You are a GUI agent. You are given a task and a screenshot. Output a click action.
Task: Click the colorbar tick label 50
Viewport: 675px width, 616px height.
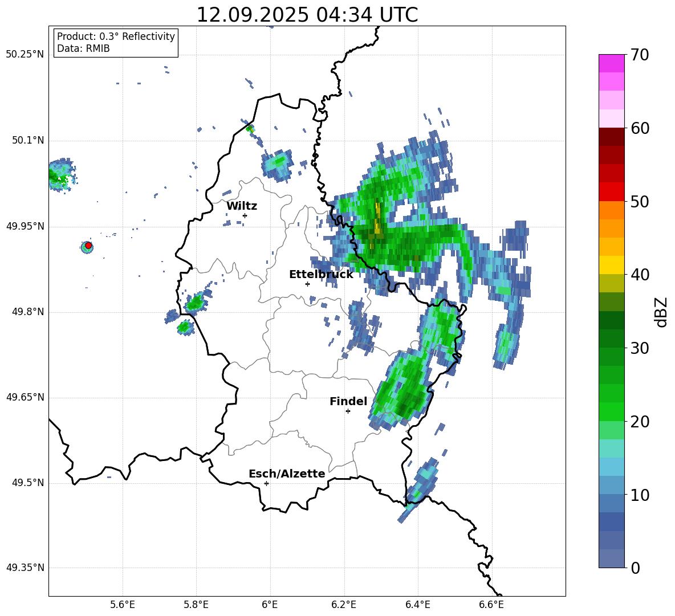tap(640, 201)
